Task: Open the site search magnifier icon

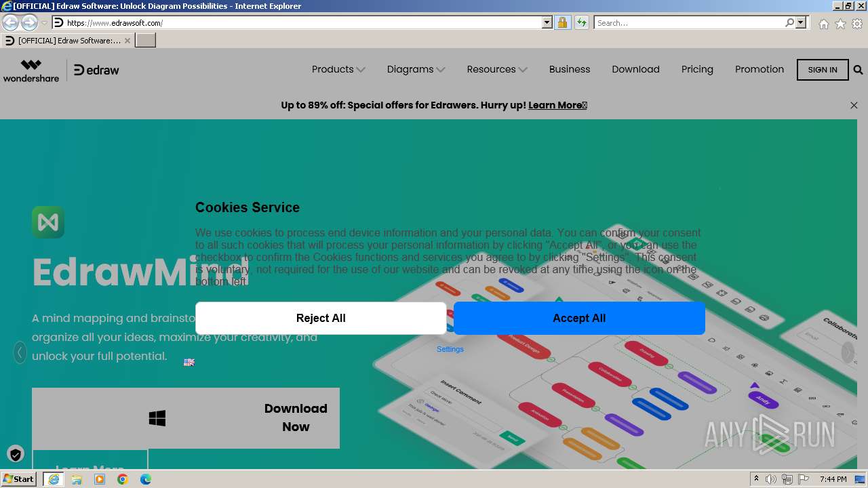Action: click(x=858, y=70)
